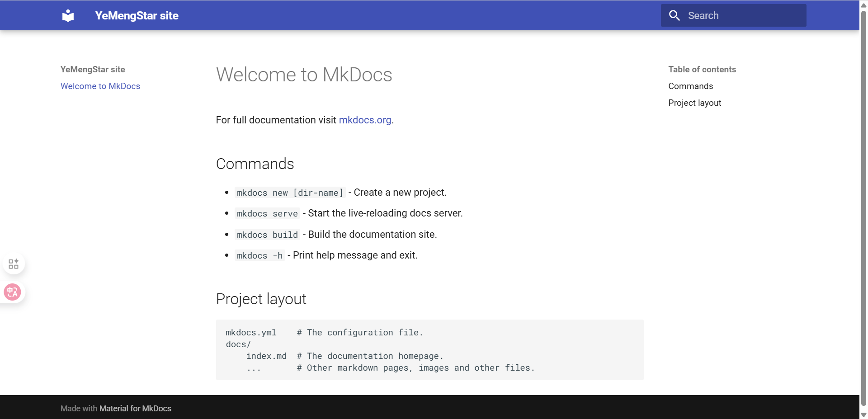Follow the mkdocs.org link
This screenshot has height=419, width=868.
pyautogui.click(x=365, y=120)
